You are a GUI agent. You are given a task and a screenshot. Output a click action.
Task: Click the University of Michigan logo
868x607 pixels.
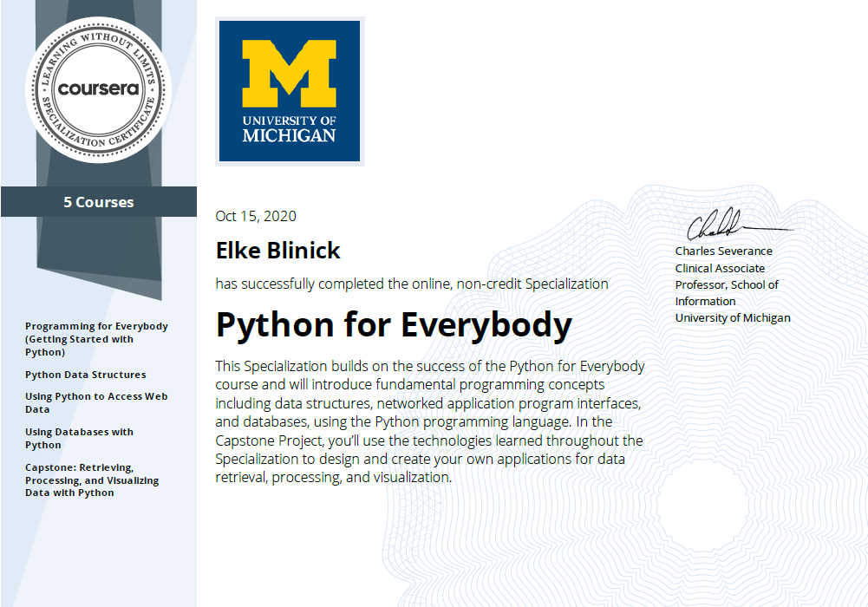tap(290, 91)
